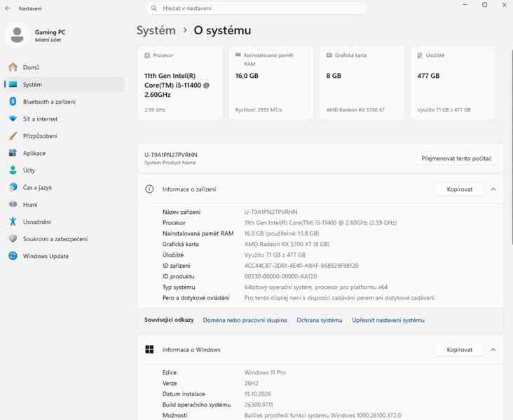Open the Domů menu item
The width and height of the screenshot is (513, 420).
[x=64, y=67]
